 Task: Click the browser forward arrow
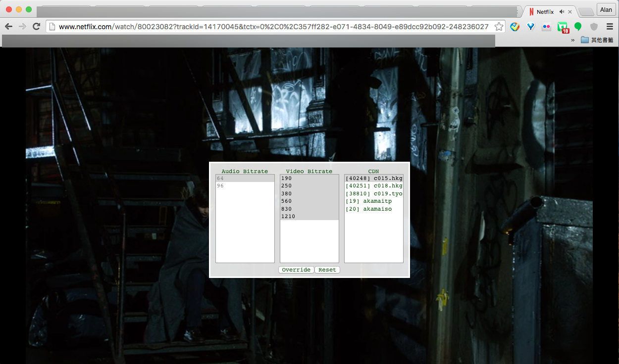pos(22,27)
